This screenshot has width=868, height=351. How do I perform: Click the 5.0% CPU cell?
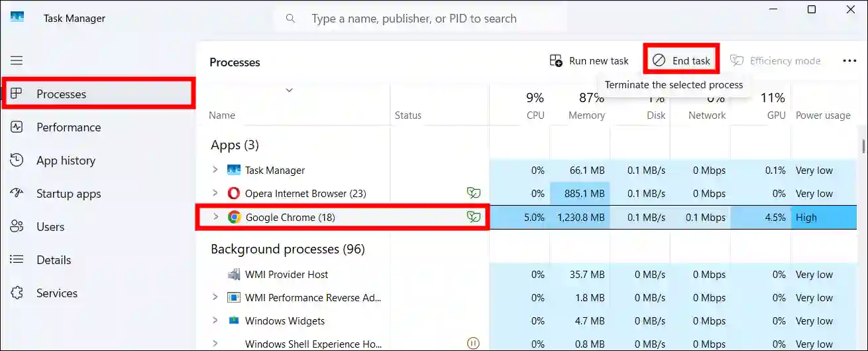[x=520, y=217]
